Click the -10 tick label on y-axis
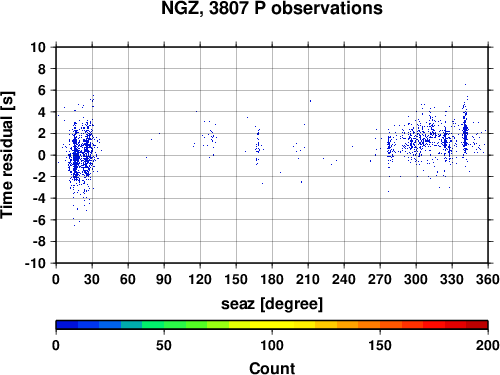 point(35,263)
